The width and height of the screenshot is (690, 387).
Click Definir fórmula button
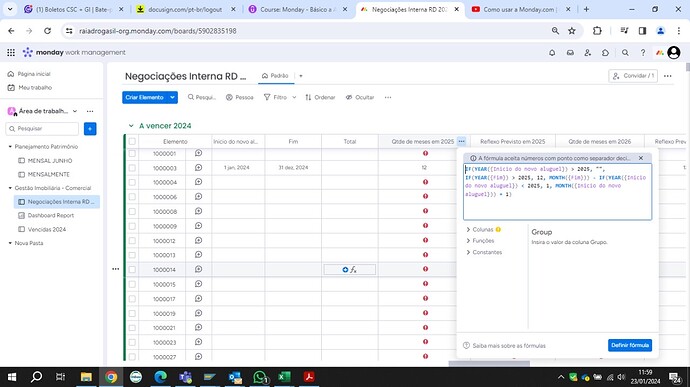click(x=630, y=345)
